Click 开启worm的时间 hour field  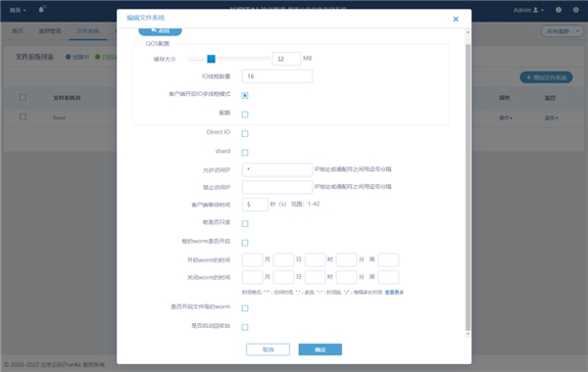click(315, 259)
